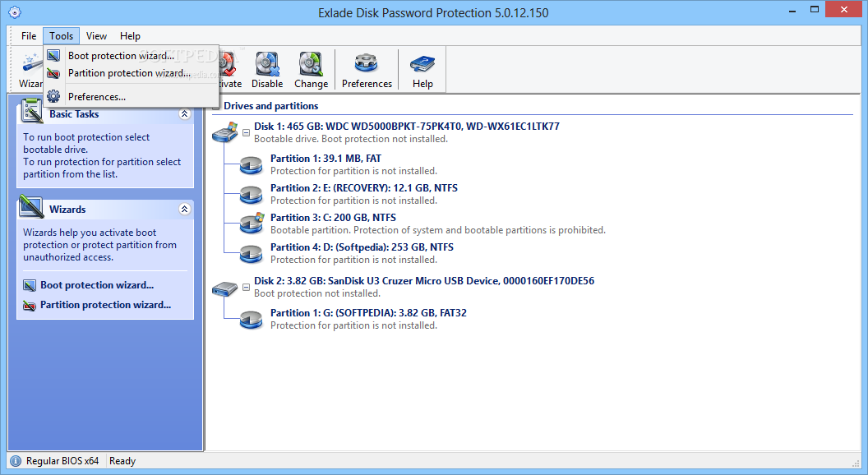Viewport: 868px width, 475px height.
Task: Click the sidebar Boot protection wizard icon
Action: pyautogui.click(x=30, y=286)
